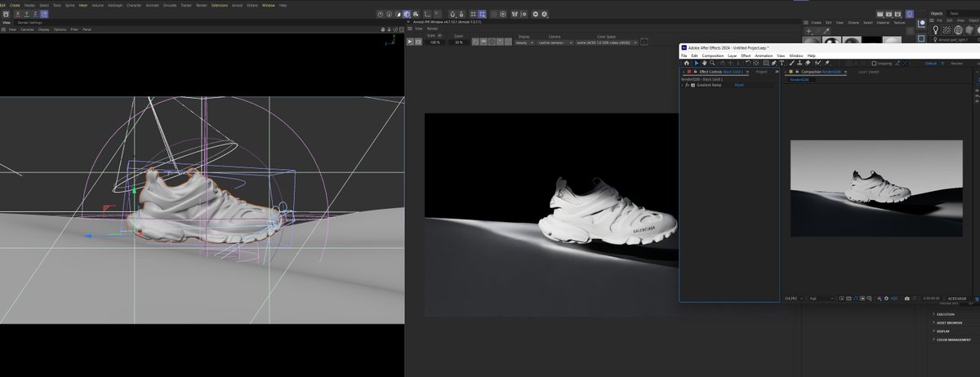Open After Effects resolution 'Full' dropdown
Image resolution: width=980 pixels, height=377 pixels.
821,298
